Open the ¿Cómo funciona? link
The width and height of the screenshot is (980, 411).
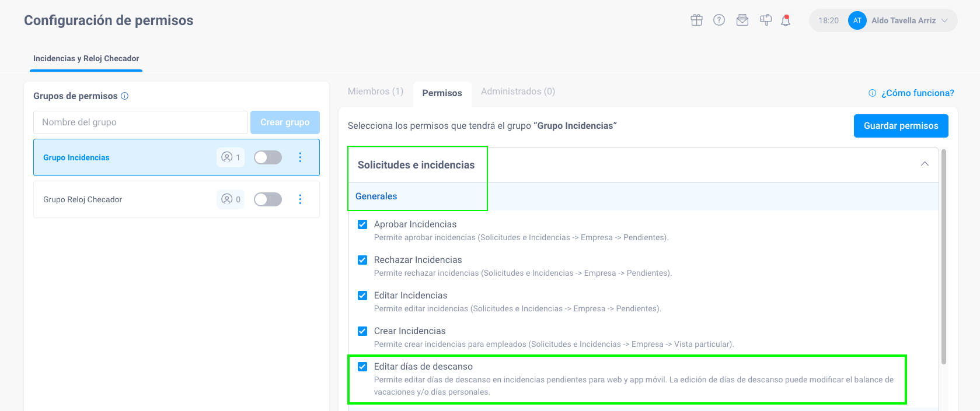tap(918, 93)
